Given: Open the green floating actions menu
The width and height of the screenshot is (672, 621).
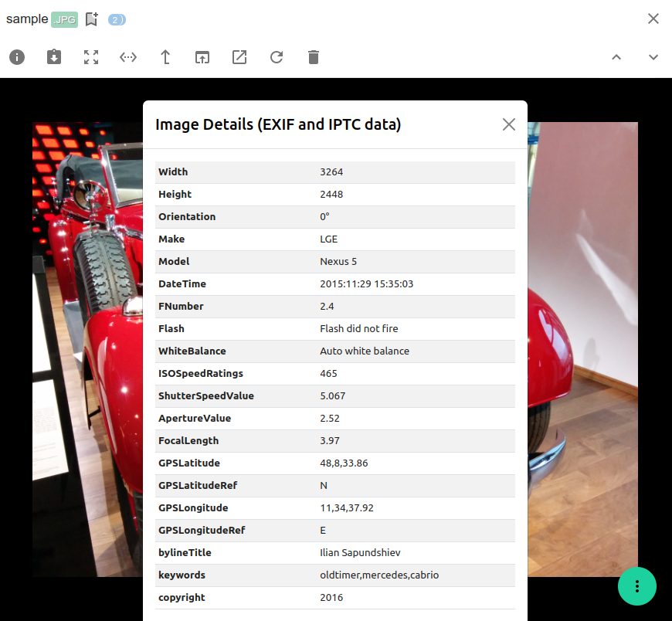Looking at the screenshot, I should [637, 586].
